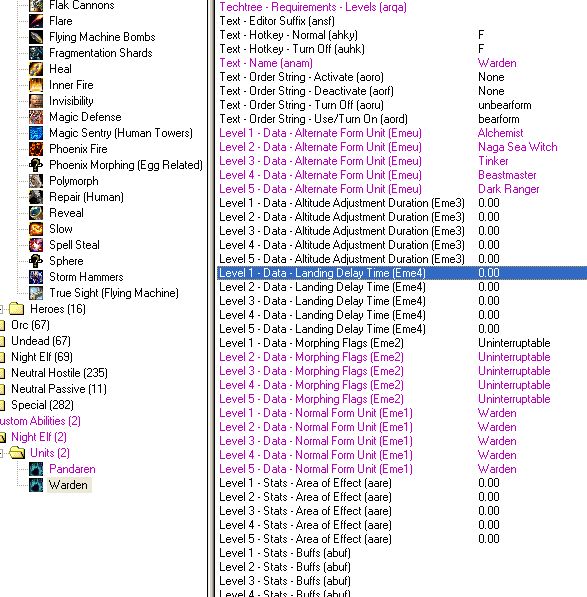Image resolution: width=587 pixels, height=597 pixels.
Task: Click Text - Hotkey - Normal (ahky) row
Action: click(x=402, y=35)
